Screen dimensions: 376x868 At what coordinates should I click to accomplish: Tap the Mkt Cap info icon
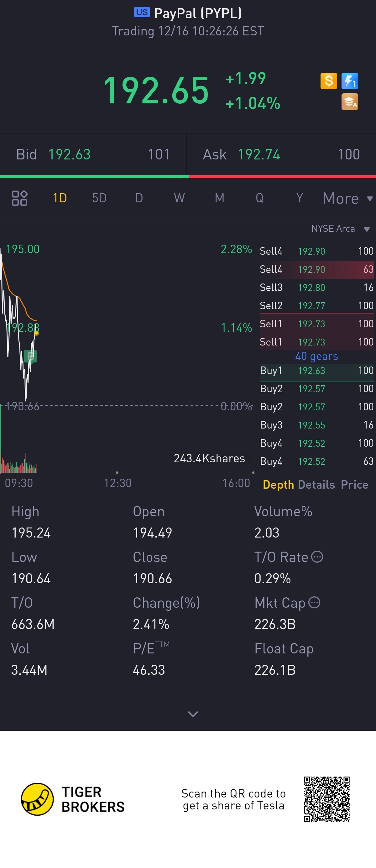[314, 602]
